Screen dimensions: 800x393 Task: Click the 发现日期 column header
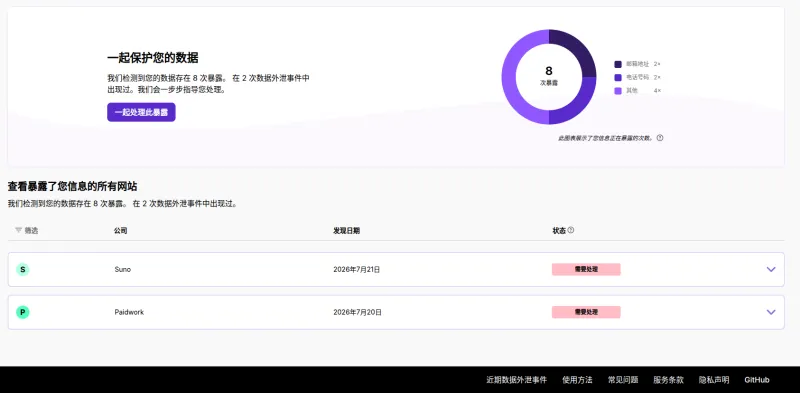click(x=346, y=231)
